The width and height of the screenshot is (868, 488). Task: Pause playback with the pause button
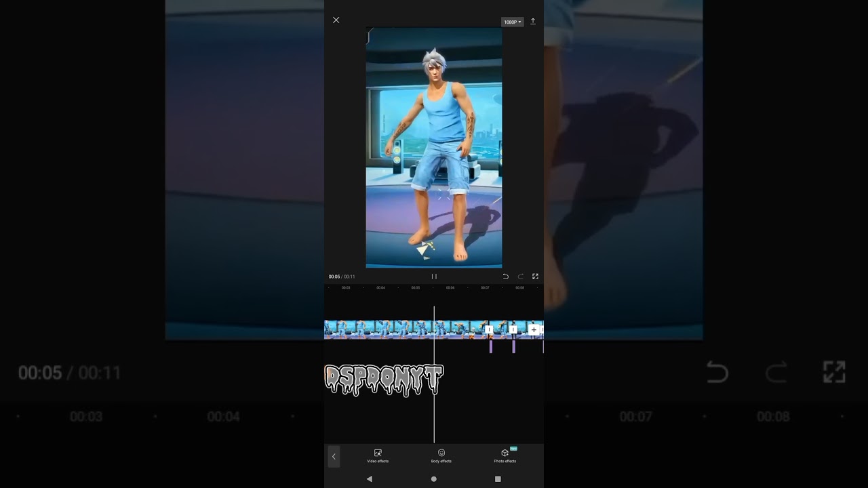434,277
